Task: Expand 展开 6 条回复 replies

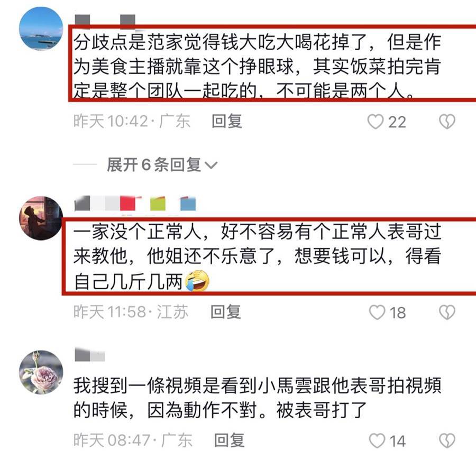Action: click(x=162, y=165)
